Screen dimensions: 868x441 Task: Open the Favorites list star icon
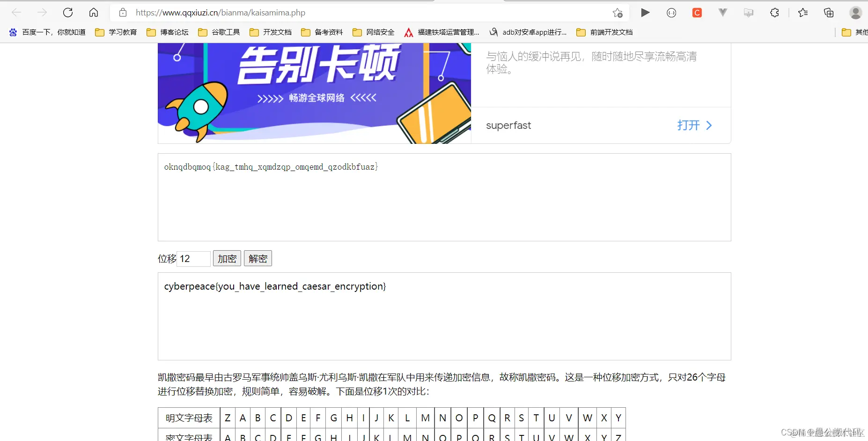(x=802, y=13)
